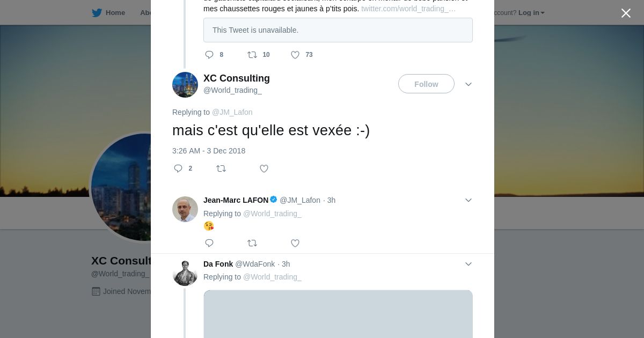Click the Twitter bird Home icon
This screenshot has height=338, width=644.
tap(97, 13)
